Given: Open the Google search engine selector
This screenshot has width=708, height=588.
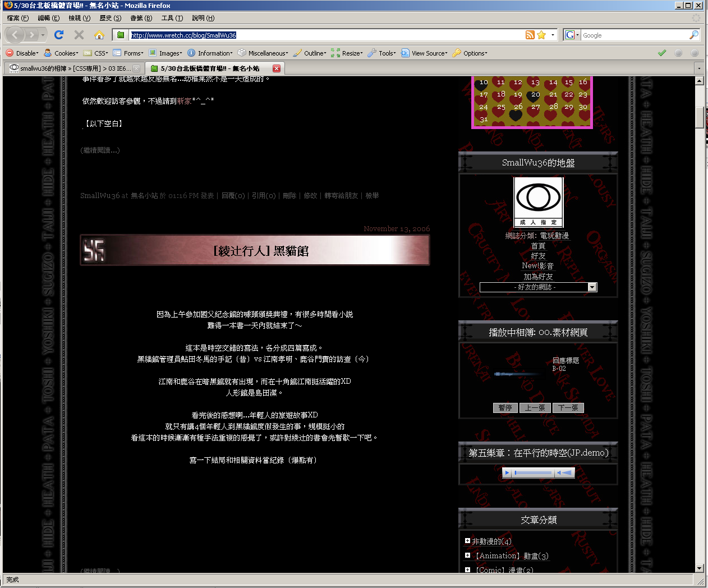Looking at the screenshot, I should pos(572,35).
